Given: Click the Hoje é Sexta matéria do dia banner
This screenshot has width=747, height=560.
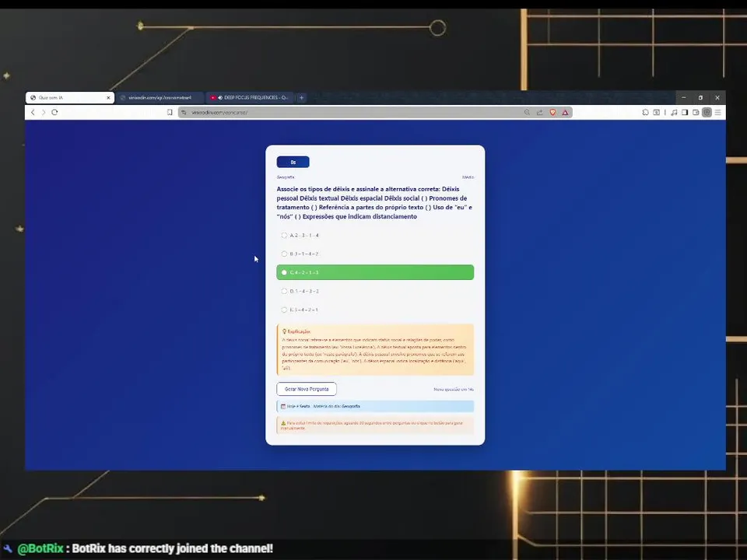Looking at the screenshot, I should [x=375, y=406].
